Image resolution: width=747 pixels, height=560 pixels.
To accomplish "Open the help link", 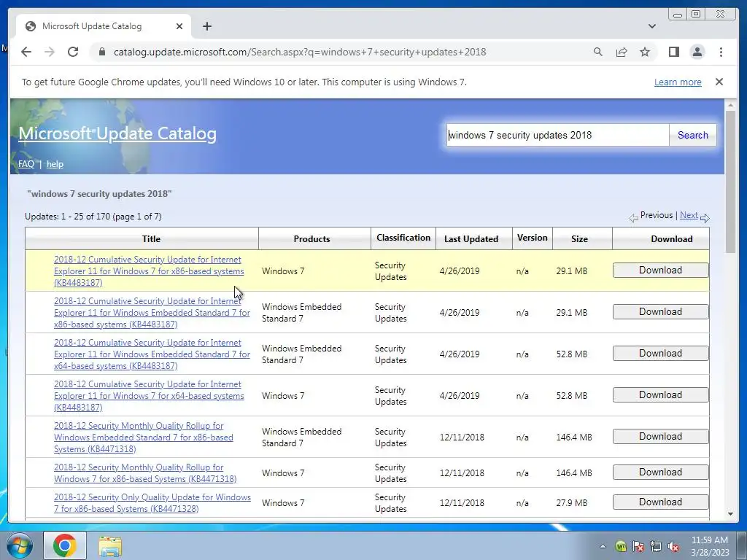I will [x=55, y=164].
